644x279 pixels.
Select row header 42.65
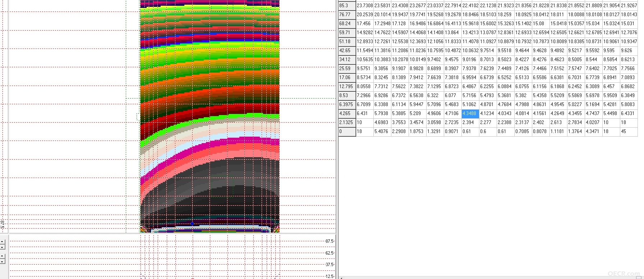click(347, 51)
